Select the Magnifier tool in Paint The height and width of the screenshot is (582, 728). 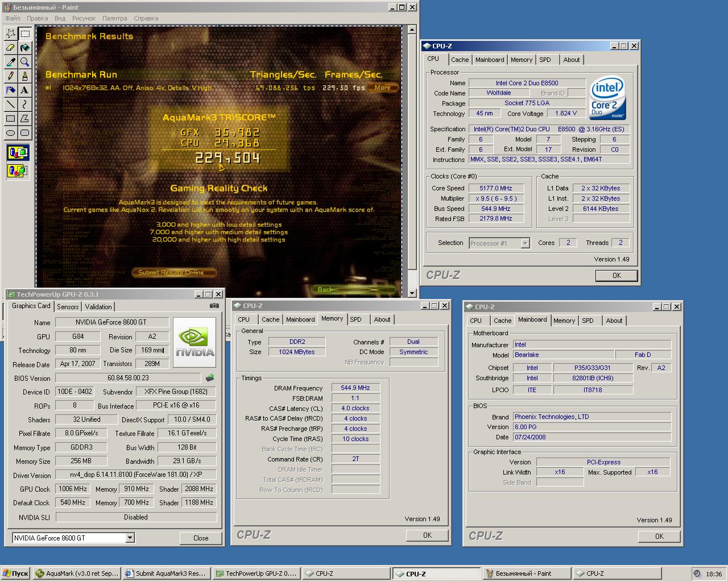pos(25,62)
